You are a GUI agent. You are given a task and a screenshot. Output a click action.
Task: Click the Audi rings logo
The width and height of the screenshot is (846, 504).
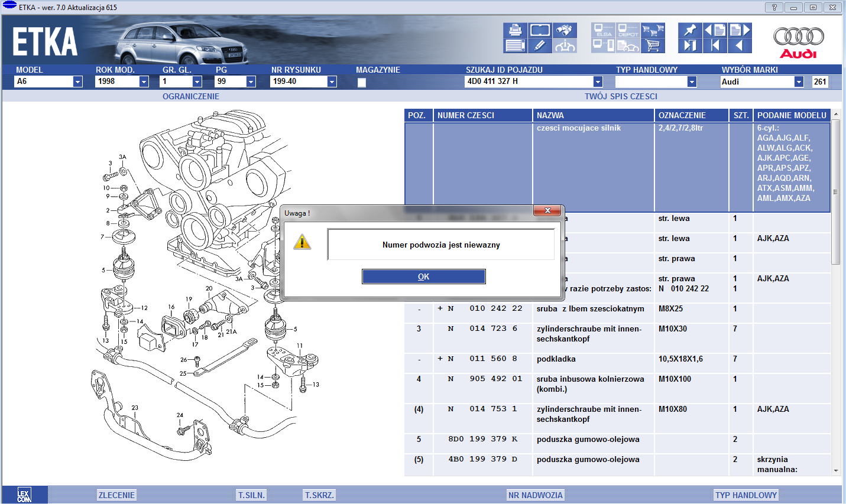[799, 37]
